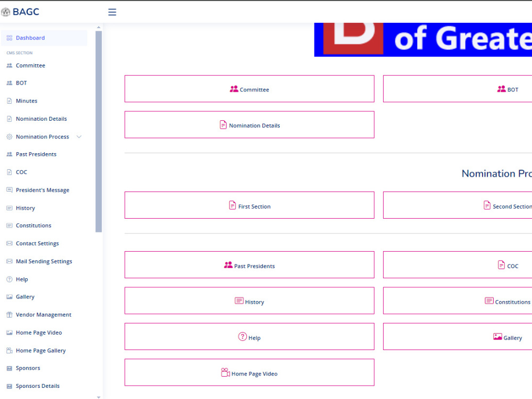
Task: Click the BOT people icon in sidebar
Action: [x=10, y=83]
